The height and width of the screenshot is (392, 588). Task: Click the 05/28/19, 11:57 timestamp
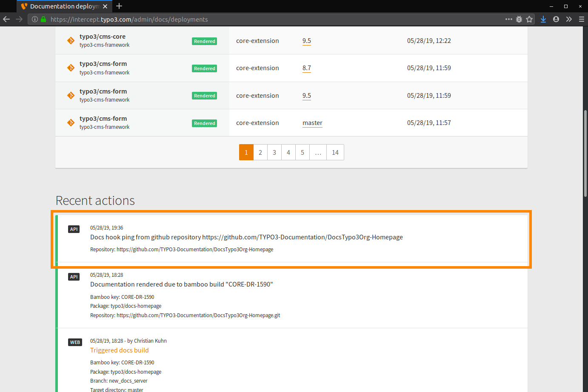pos(429,123)
